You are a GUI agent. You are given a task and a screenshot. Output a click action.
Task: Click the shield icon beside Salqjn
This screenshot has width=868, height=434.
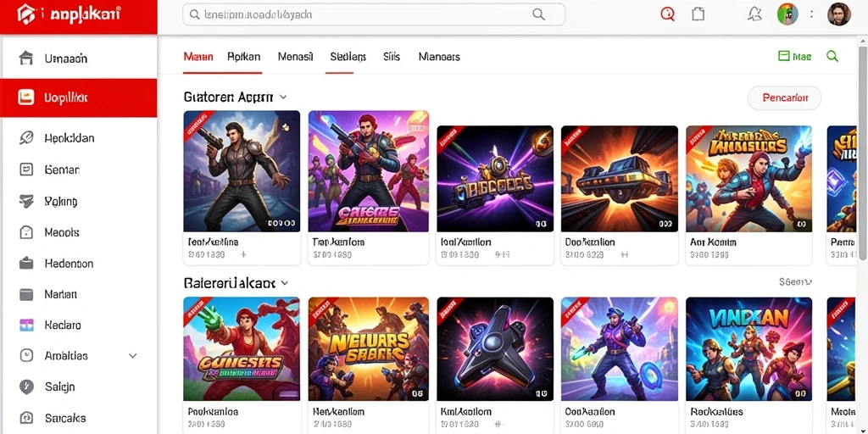26,387
